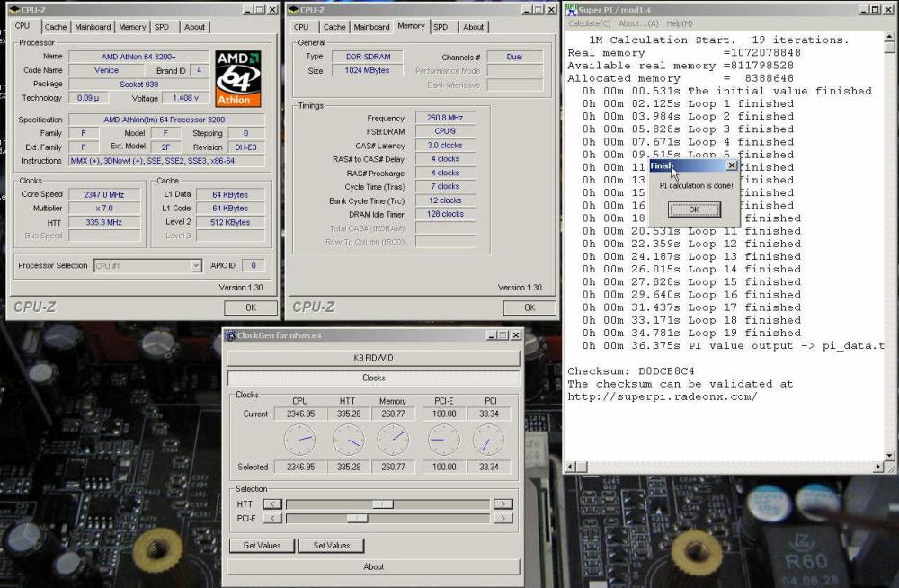Open SPD tab in left CPU-Z window

point(162,27)
